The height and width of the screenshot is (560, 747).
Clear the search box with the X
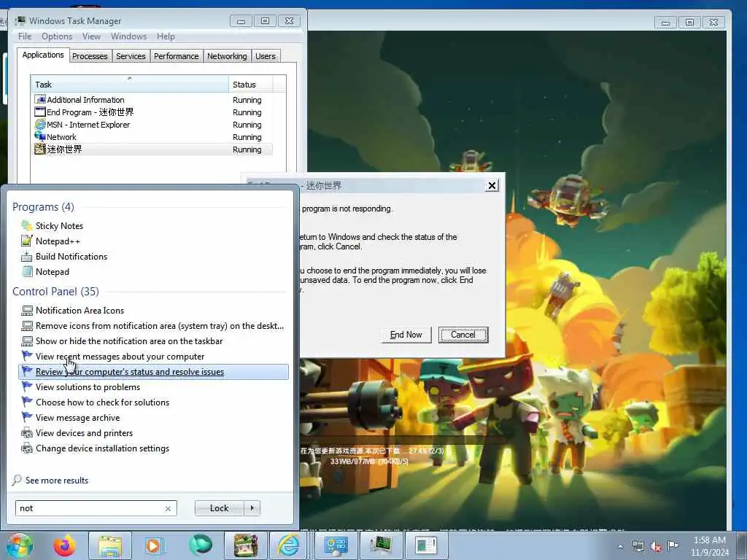point(168,508)
